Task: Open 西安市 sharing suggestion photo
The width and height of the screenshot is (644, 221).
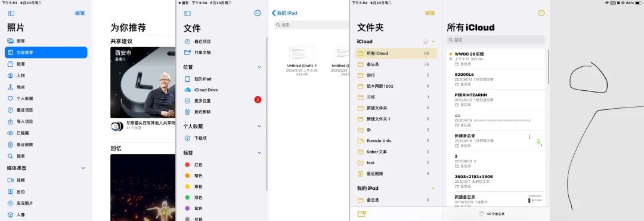Action: 143,82
